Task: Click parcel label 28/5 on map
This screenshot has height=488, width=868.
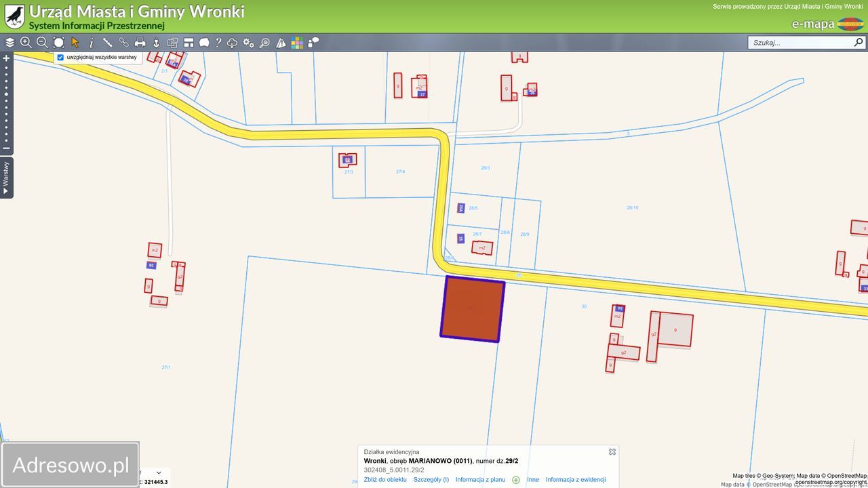Action: coord(473,208)
